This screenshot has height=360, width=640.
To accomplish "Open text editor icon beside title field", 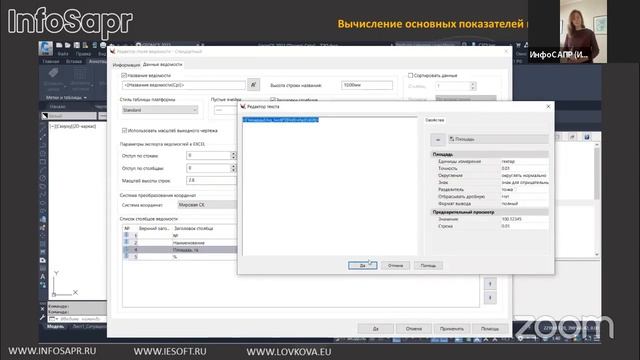I will tap(253, 85).
